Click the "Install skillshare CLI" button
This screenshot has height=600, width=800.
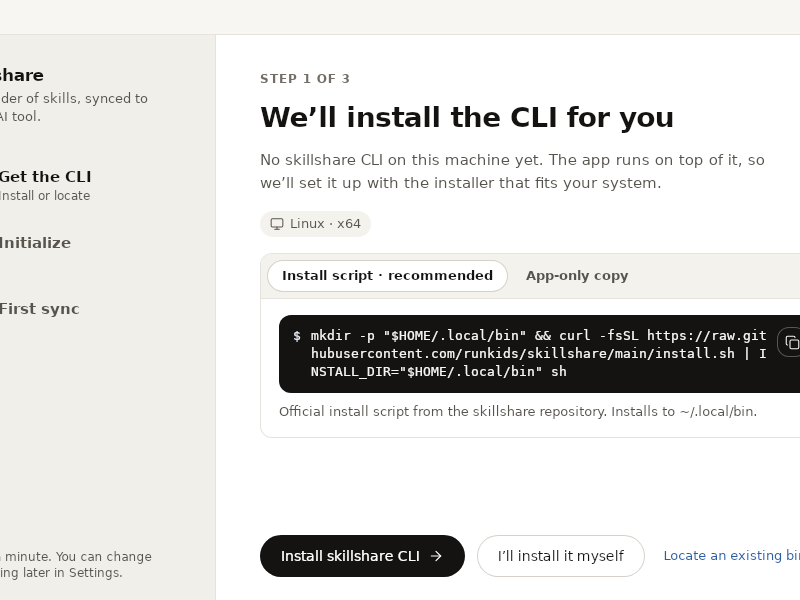(x=362, y=556)
